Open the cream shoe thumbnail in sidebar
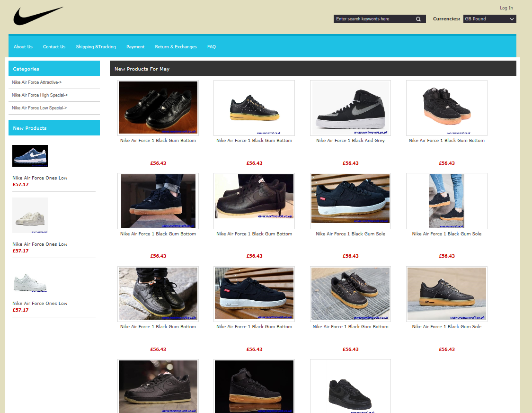This screenshot has width=532, height=413. point(30,215)
